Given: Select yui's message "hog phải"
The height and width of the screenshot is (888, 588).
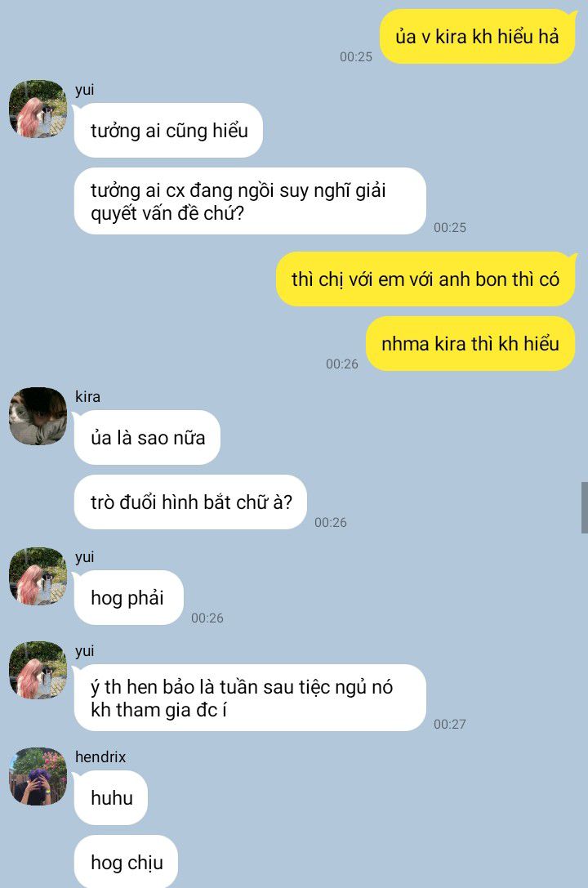Looking at the screenshot, I should click(128, 597).
